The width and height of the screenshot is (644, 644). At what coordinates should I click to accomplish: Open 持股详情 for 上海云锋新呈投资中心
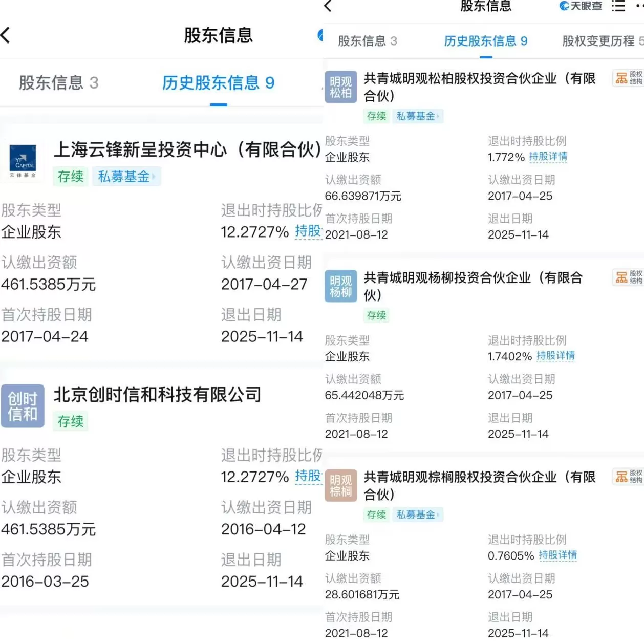tap(309, 231)
